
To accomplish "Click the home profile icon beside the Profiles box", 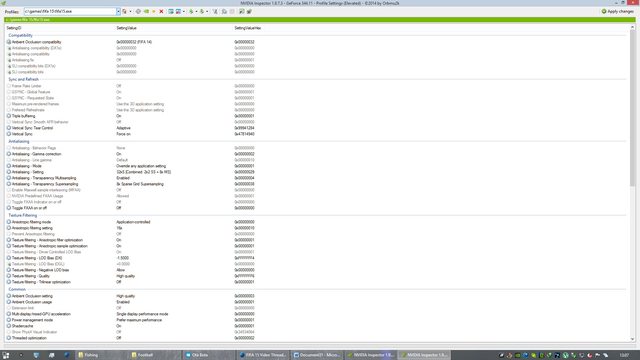I will [124, 11].
